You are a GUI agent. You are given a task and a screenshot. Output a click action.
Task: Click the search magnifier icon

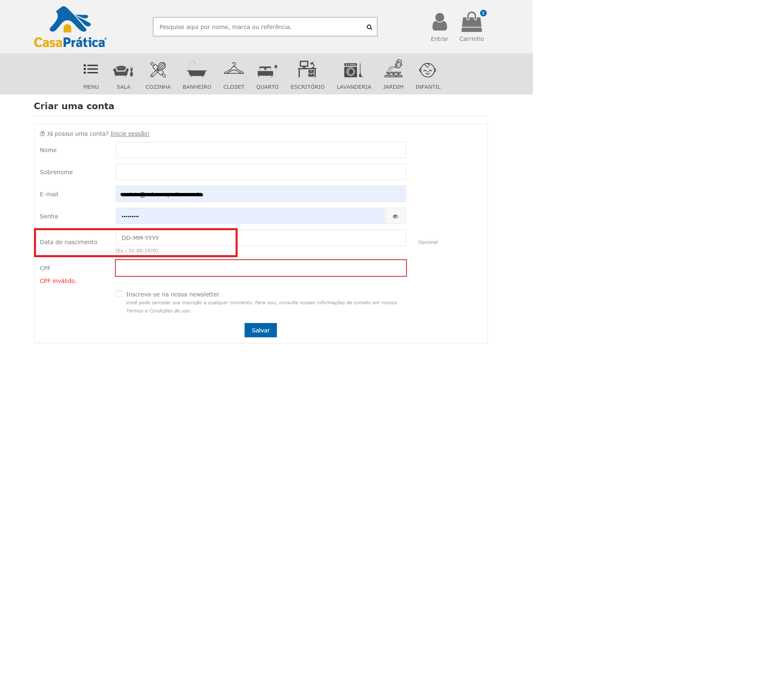pos(369,27)
